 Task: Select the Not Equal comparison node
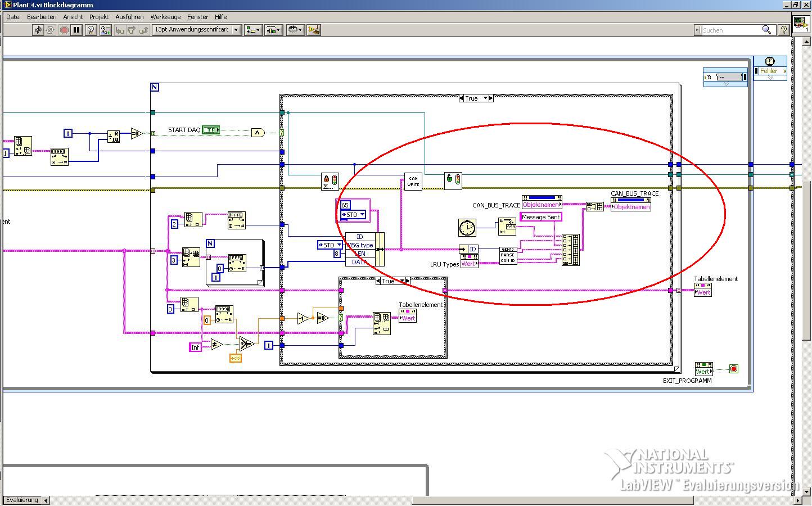click(216, 345)
